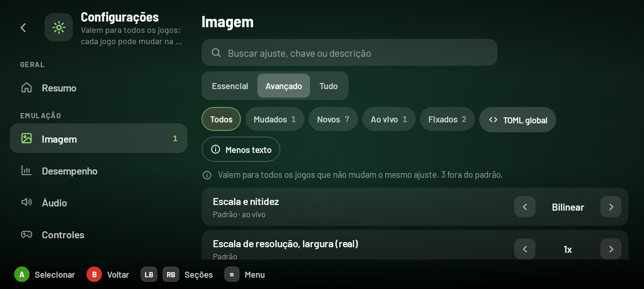Toggle the Menos texto button
Image resolution: width=644 pixels, height=289 pixels.
(241, 149)
